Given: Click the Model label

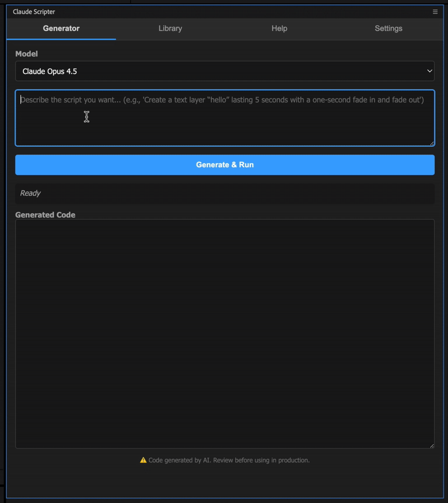Looking at the screenshot, I should pyautogui.click(x=27, y=54).
